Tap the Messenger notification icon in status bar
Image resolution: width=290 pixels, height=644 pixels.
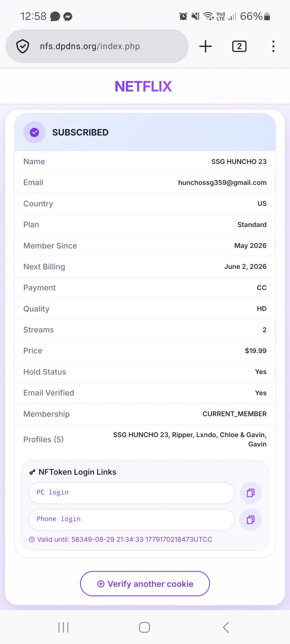point(68,16)
